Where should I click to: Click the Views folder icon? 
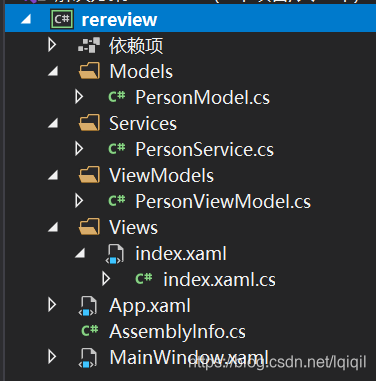coord(89,227)
